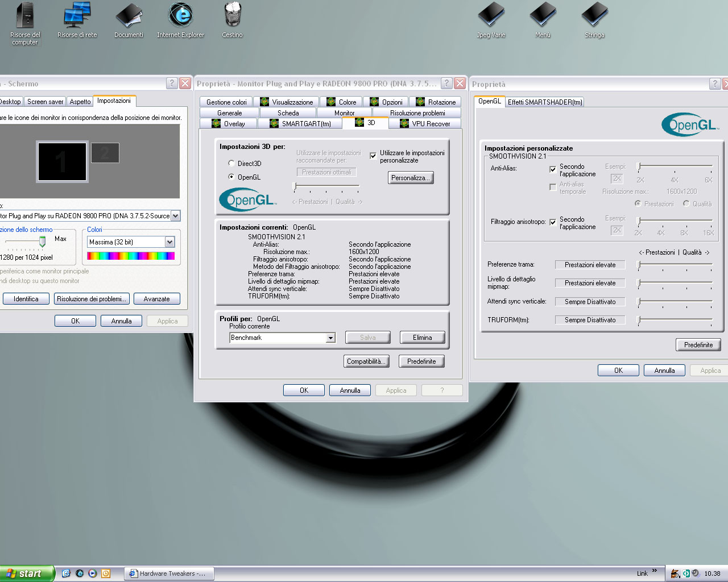Screen dimensions: 728x582
Task: Open the Overlay tab
Action: click(x=229, y=123)
